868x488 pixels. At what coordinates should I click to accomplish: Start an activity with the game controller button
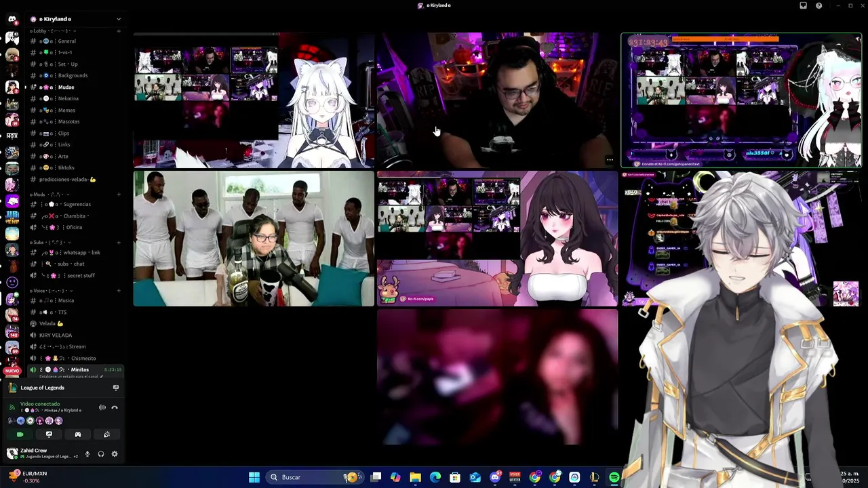[77, 434]
